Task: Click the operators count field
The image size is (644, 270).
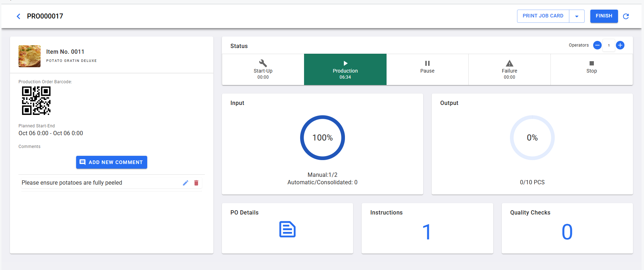Action: point(609,45)
